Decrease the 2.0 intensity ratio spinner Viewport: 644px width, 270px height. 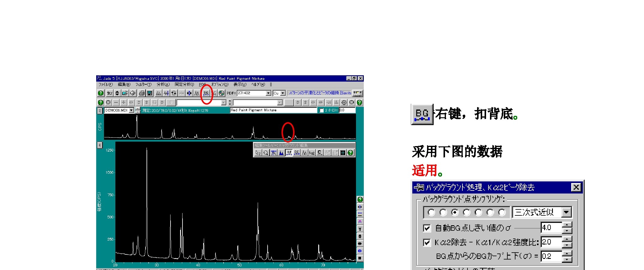click(x=567, y=245)
